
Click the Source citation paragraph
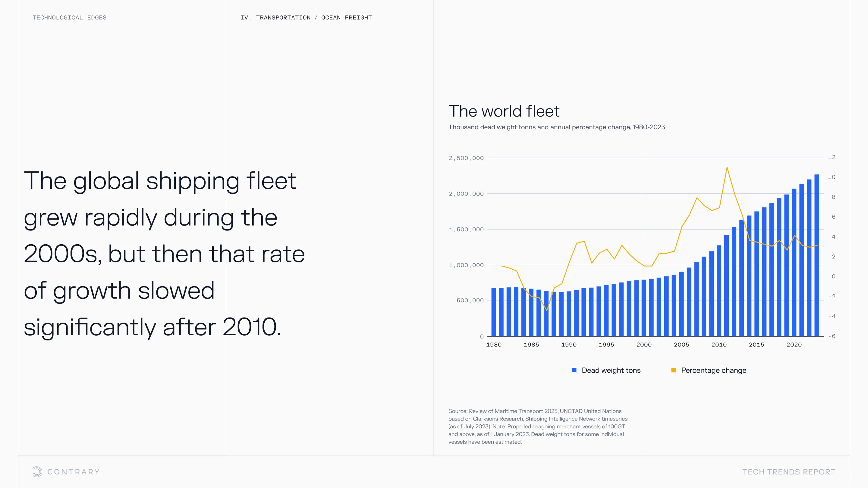[x=537, y=426]
